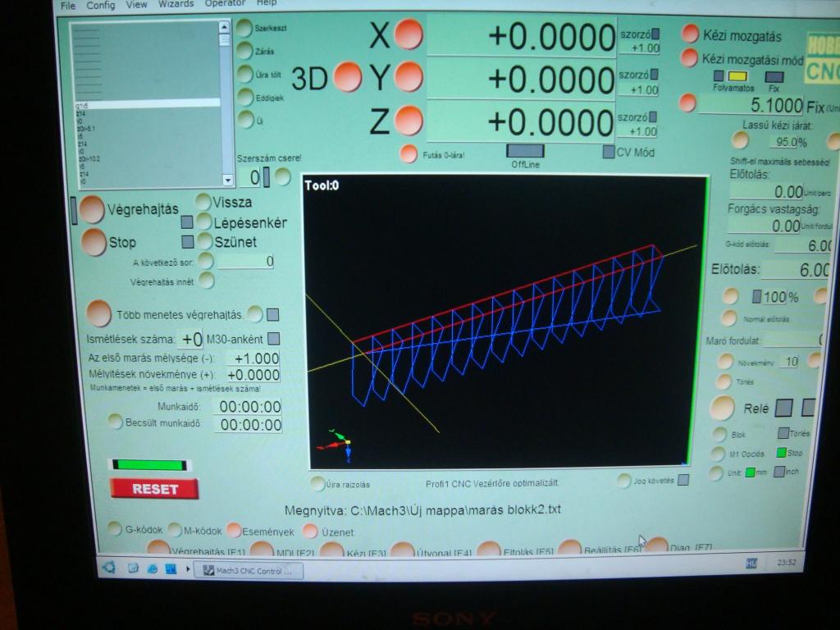
Task: Click the round button beside Szerszám csere tool number
Action: [282, 176]
